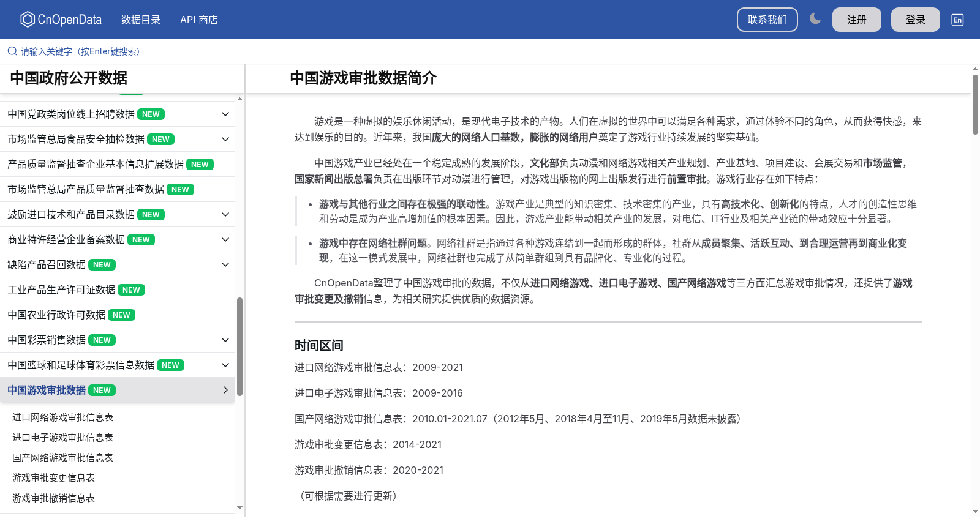980x527 pixels.
Task: Open 国产网络游戏审批信息表 link
Action: pos(62,457)
